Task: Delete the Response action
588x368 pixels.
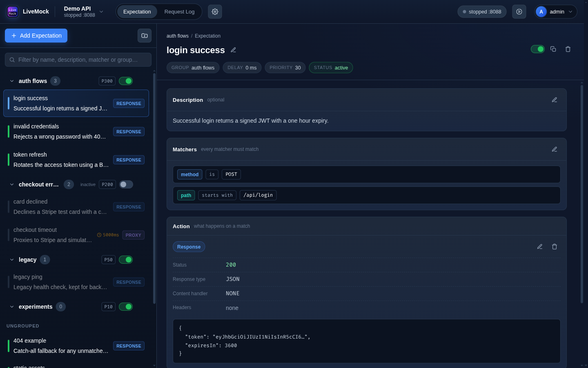Action: (555, 247)
